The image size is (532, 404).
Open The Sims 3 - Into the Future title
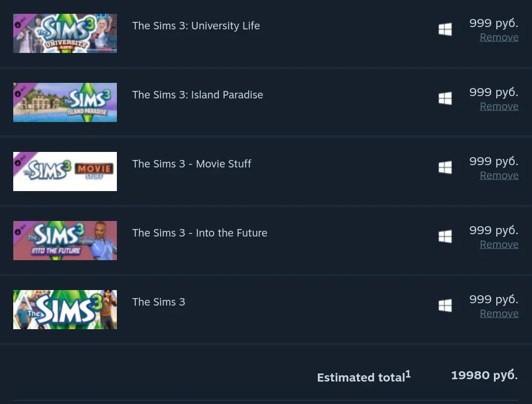coord(200,233)
